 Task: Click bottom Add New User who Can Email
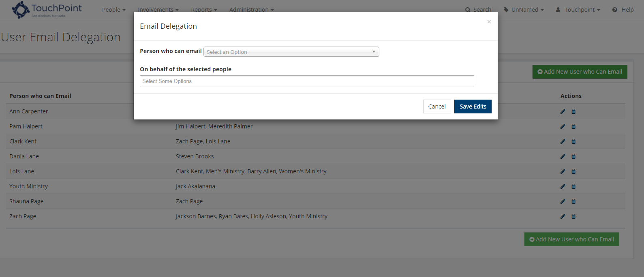pyautogui.click(x=572, y=239)
